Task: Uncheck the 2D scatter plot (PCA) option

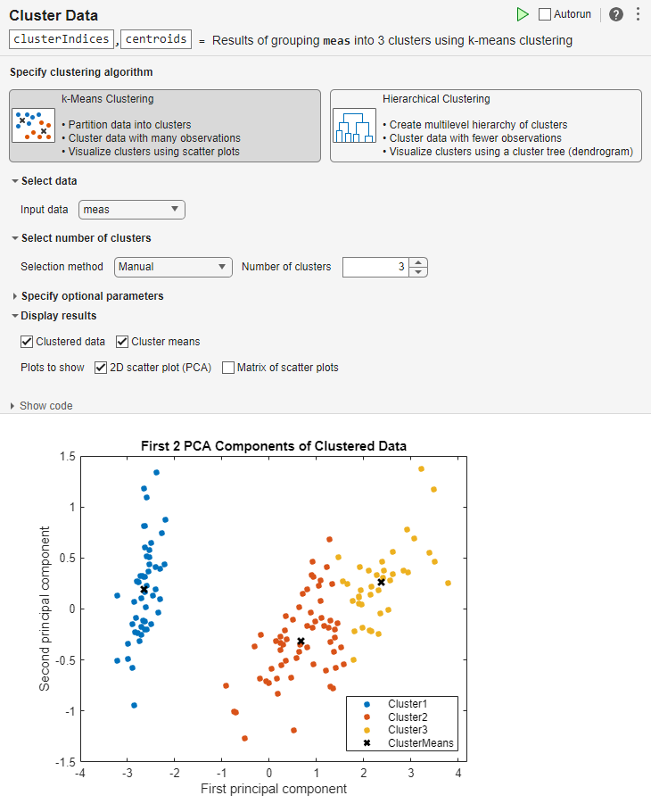Action: pos(101,367)
